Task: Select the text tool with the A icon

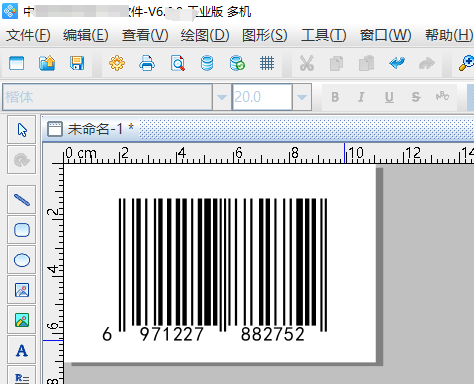Action: pos(22,350)
